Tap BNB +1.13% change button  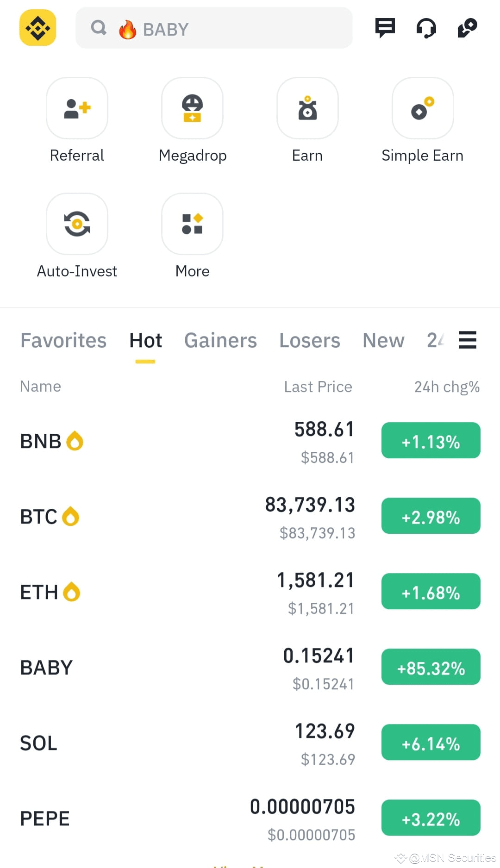tap(431, 440)
